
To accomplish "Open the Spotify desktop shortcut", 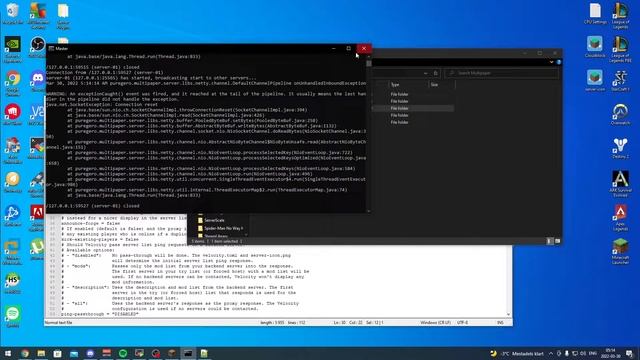I will tap(13, 316).
